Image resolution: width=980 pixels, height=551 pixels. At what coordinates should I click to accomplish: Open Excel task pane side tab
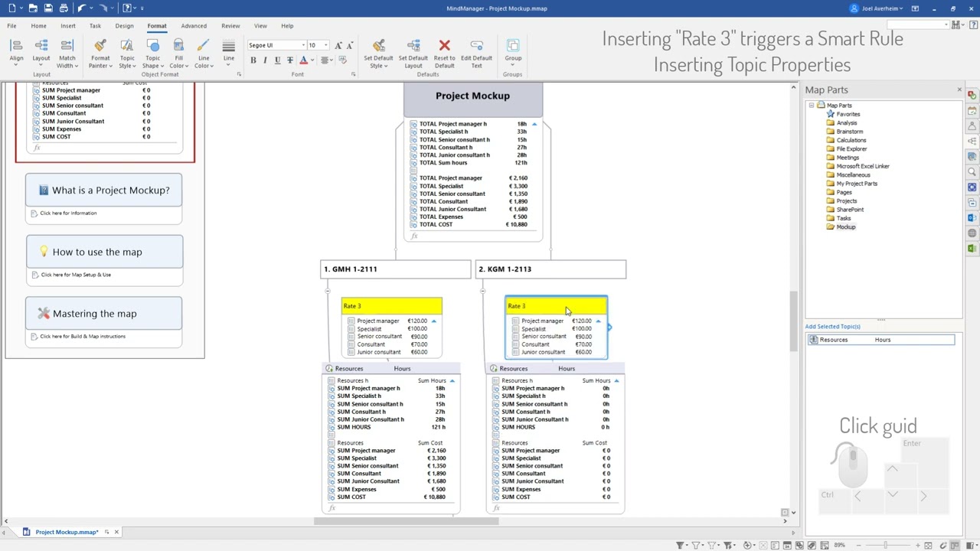pos(972,249)
